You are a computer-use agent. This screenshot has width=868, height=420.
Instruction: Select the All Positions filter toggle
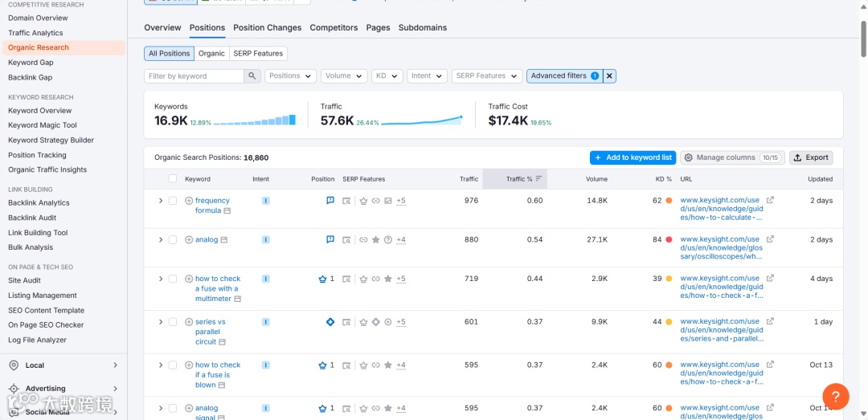point(170,54)
